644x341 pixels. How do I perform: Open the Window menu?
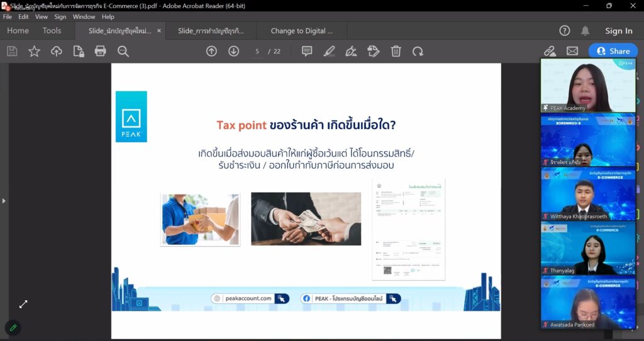click(x=84, y=17)
